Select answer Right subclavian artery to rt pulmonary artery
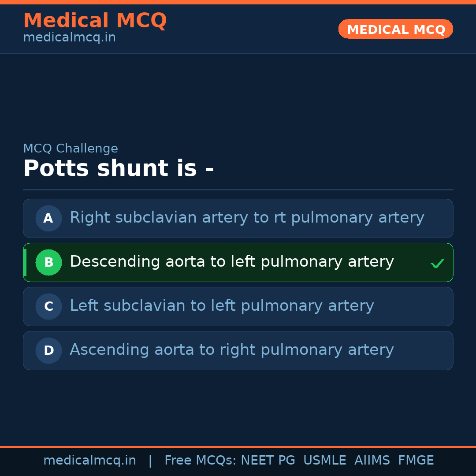 tap(247, 218)
